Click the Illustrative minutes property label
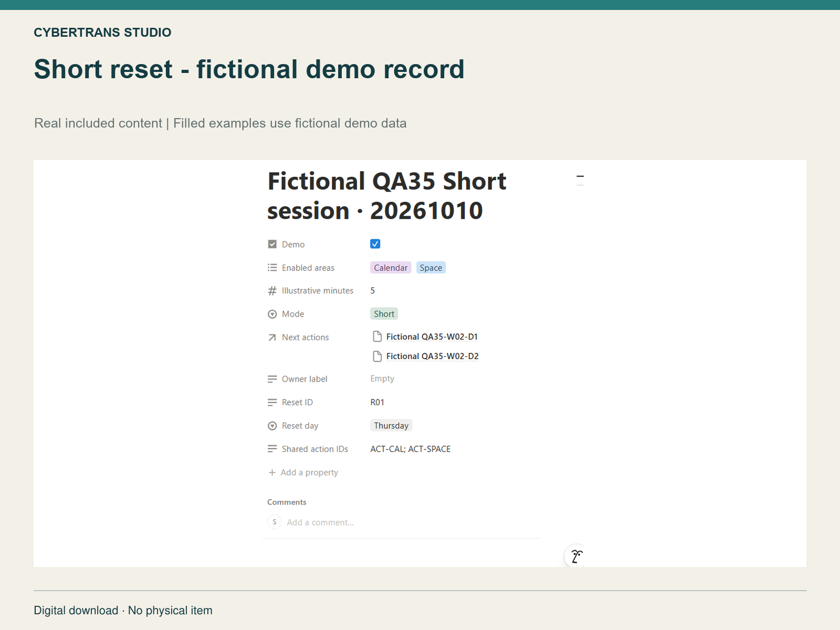The image size is (840, 630). pos(318,291)
